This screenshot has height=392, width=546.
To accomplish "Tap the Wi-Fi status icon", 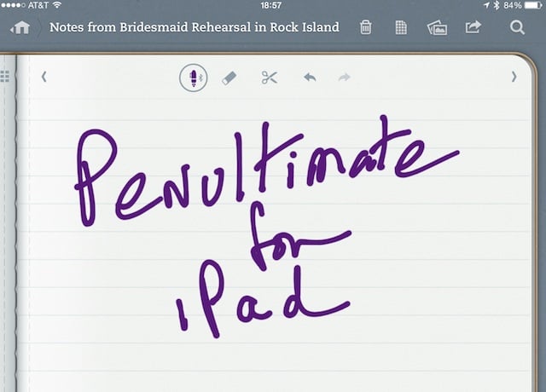I will pyautogui.click(x=57, y=5).
